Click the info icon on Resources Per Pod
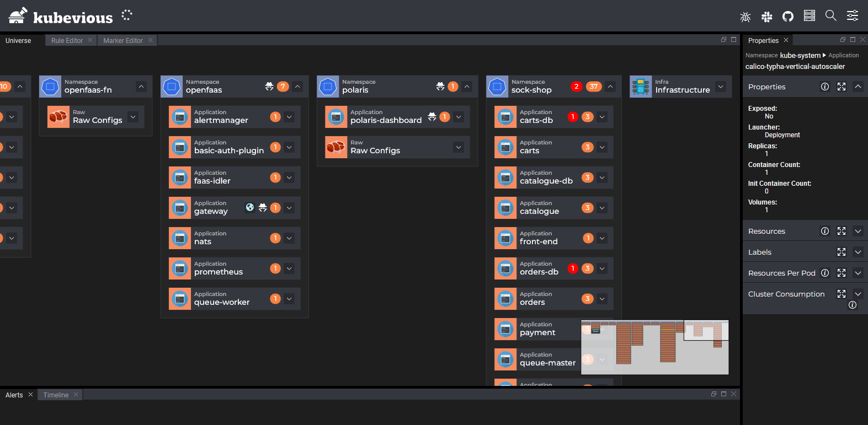The image size is (868, 425). pyautogui.click(x=825, y=273)
